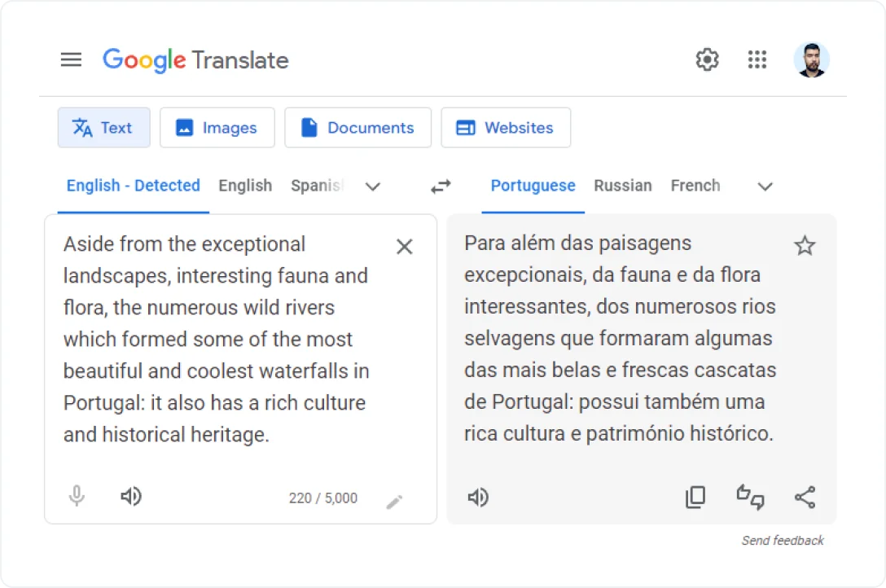This screenshot has height=588, width=886.
Task: Edit the source text with the pencil icon
Action: [x=395, y=502]
